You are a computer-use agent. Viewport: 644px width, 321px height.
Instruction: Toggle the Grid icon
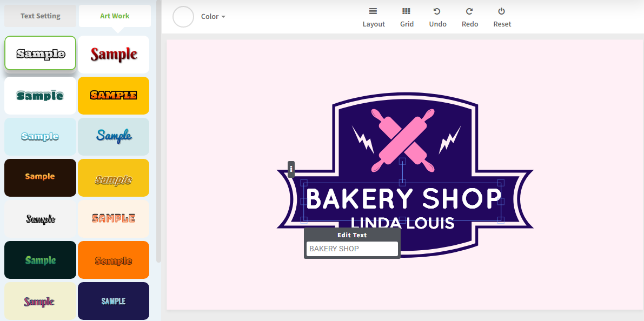tap(406, 11)
